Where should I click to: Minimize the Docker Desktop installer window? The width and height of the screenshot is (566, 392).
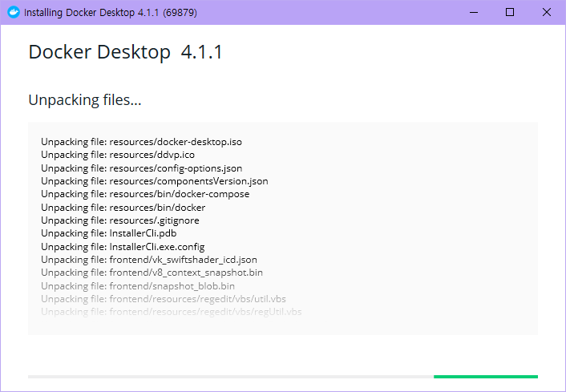tap(473, 13)
